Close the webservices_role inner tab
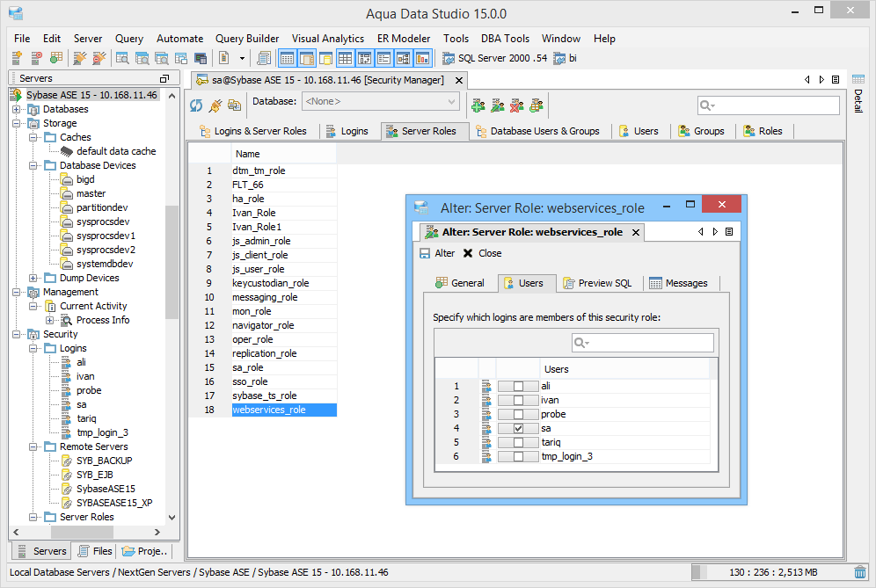Image resolution: width=876 pixels, height=588 pixels. (x=636, y=232)
